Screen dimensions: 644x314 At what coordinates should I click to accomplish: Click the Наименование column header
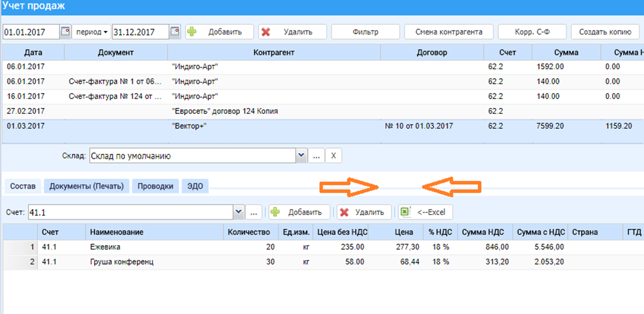pyautogui.click(x=154, y=232)
